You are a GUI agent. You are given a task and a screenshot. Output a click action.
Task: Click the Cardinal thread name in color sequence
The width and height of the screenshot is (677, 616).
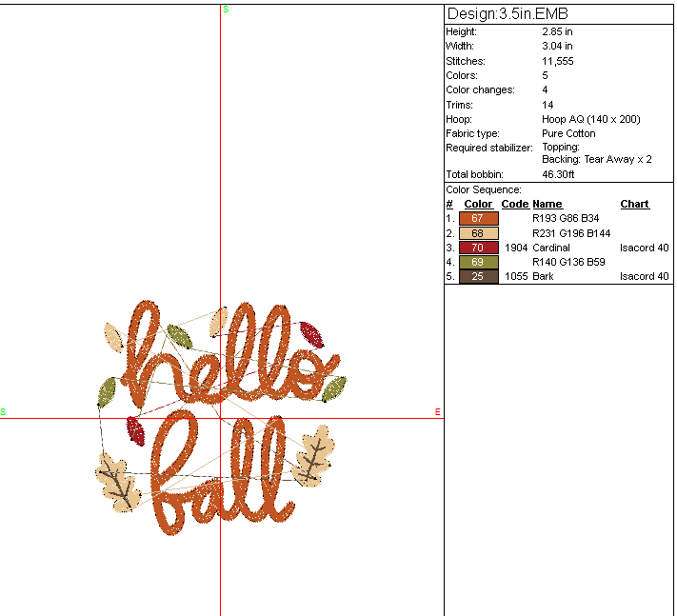[551, 248]
